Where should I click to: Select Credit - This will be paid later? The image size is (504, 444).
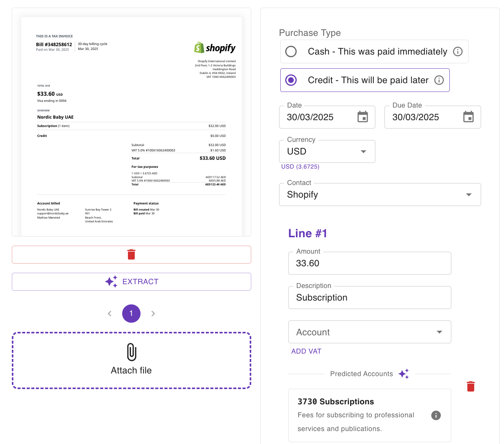pos(291,80)
